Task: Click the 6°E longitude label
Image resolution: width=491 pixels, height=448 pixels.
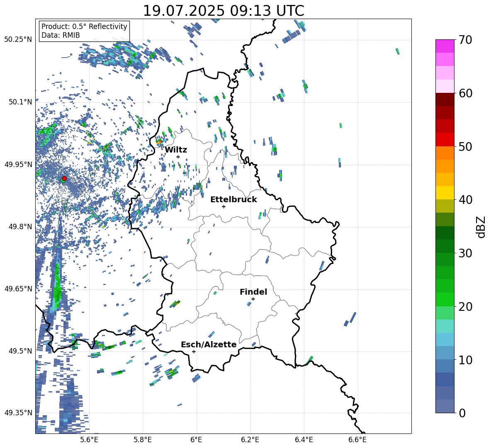Action: pyautogui.click(x=196, y=440)
